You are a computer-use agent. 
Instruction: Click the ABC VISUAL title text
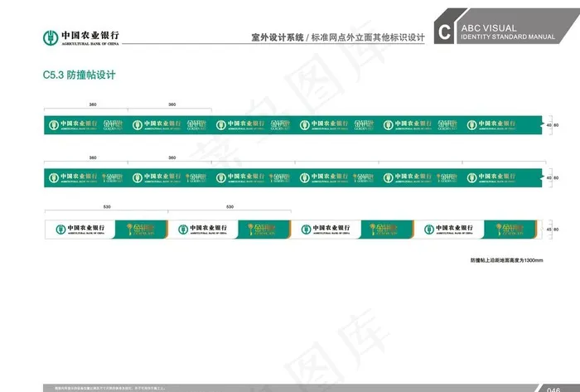[x=489, y=28]
